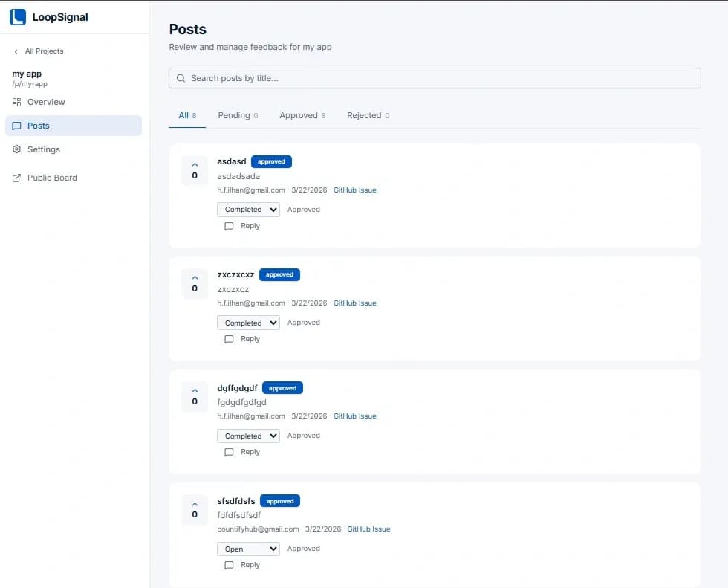This screenshot has width=728, height=588.
Task: Go back to All Projects
Action: coord(39,51)
